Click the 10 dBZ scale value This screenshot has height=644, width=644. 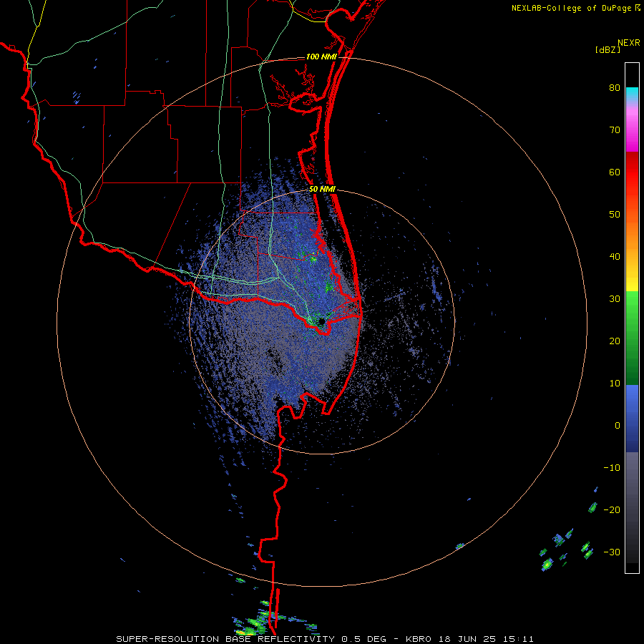(x=615, y=384)
